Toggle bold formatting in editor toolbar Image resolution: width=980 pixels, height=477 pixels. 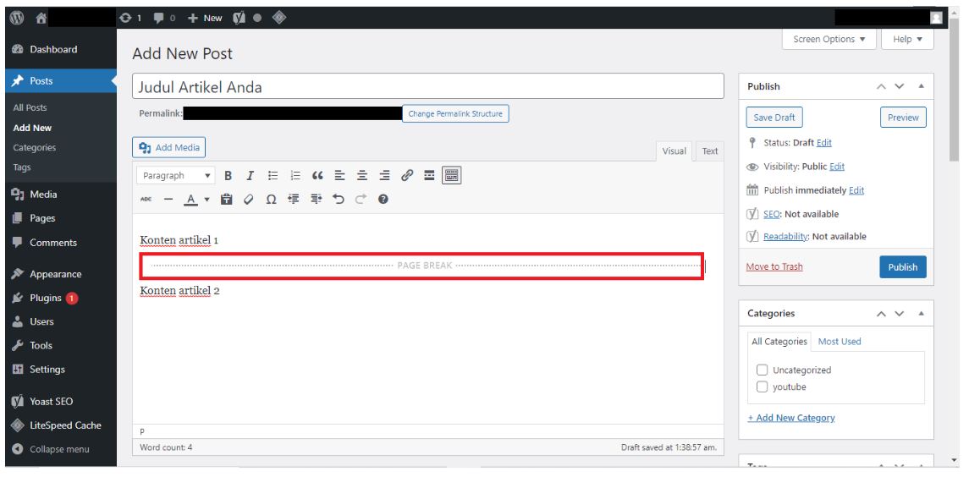[228, 176]
